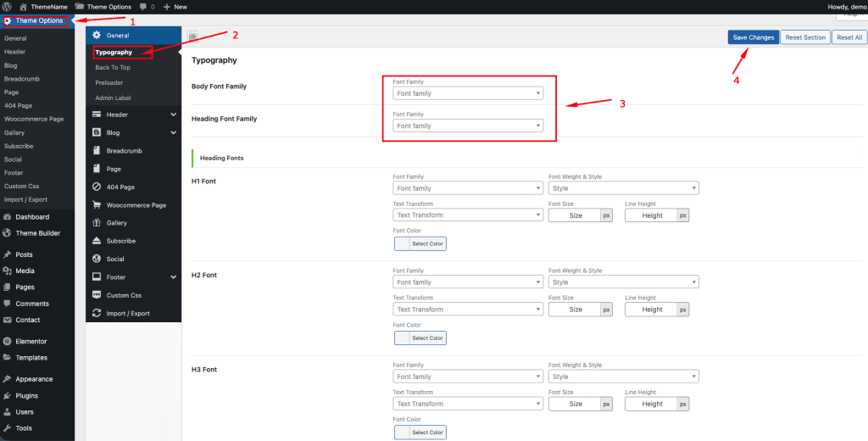
Task: Open the Preloader submenu item
Action: point(109,82)
